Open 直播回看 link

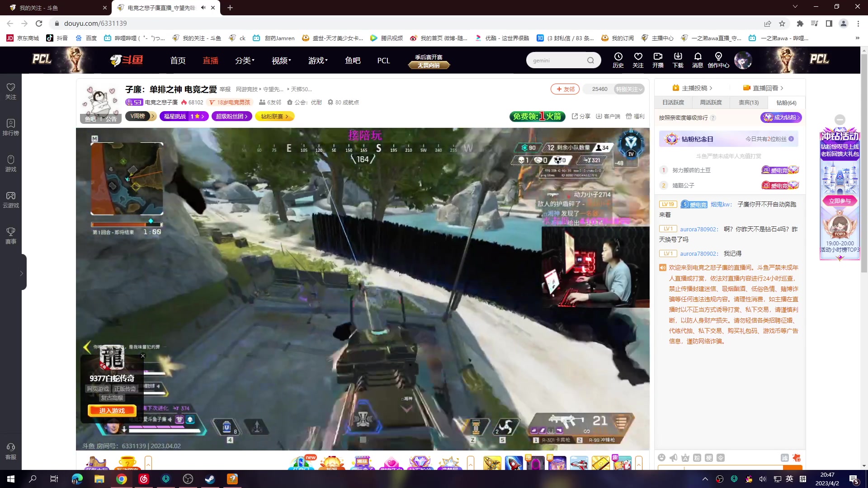click(763, 88)
